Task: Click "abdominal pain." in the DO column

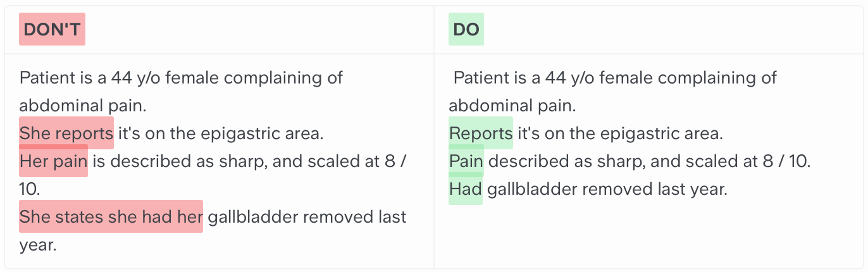Action: [x=512, y=106]
